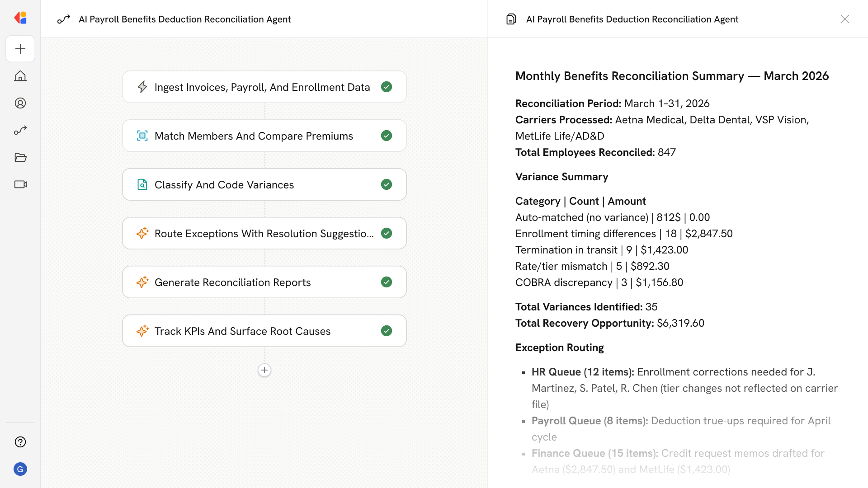
Task: Click the G user avatar
Action: [20, 469]
